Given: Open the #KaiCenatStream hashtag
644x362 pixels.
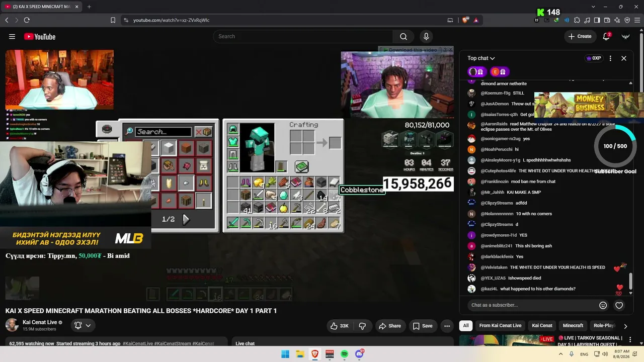Looking at the screenshot, I should [173, 344].
